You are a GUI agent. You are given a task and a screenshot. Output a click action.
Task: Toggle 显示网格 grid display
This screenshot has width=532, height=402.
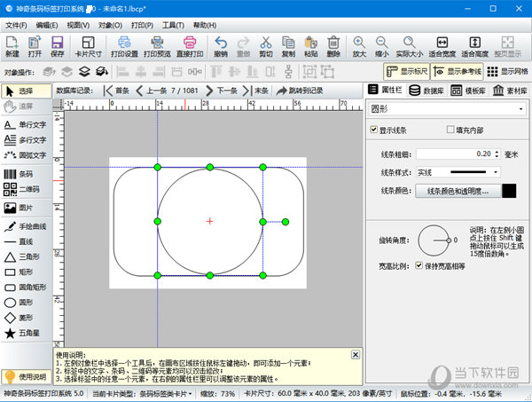507,71
